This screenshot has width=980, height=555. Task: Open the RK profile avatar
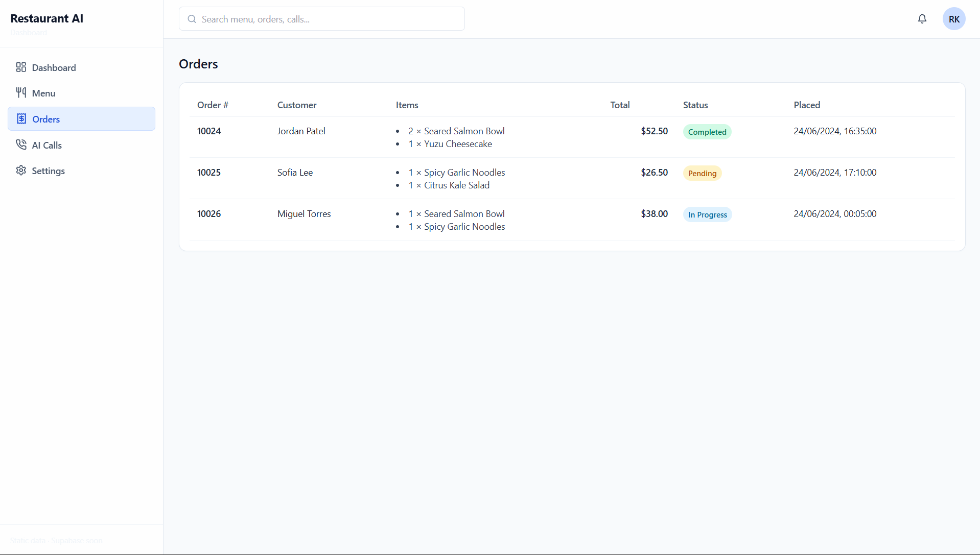tap(954, 19)
